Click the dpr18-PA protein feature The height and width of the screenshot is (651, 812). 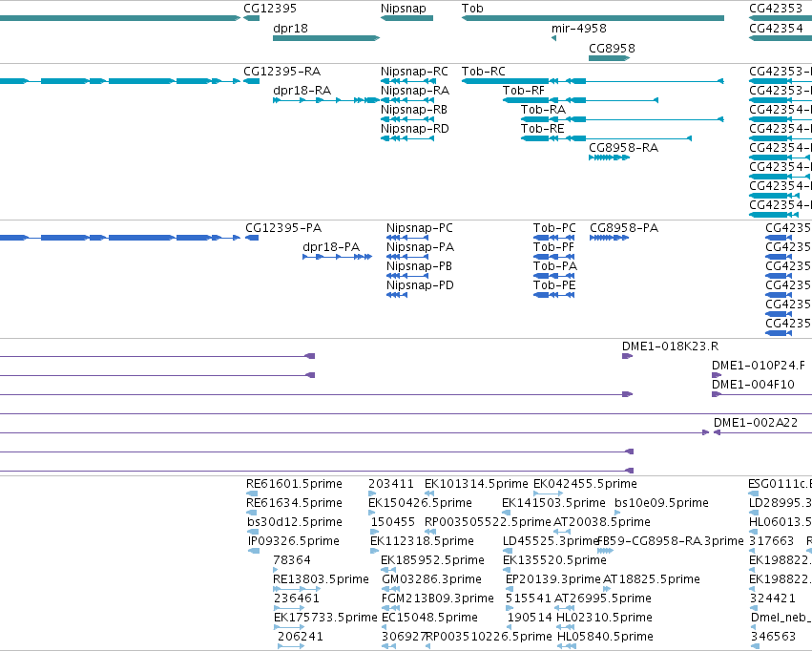(337, 257)
